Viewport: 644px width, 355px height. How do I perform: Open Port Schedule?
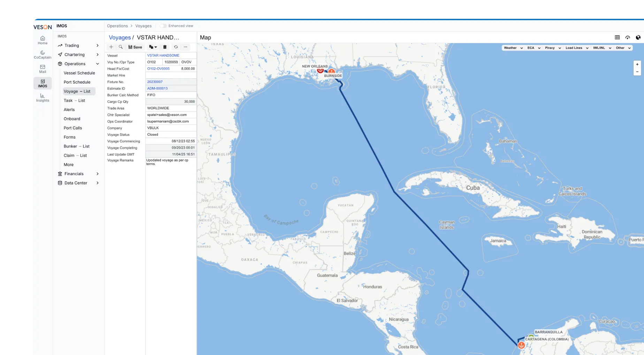77,82
